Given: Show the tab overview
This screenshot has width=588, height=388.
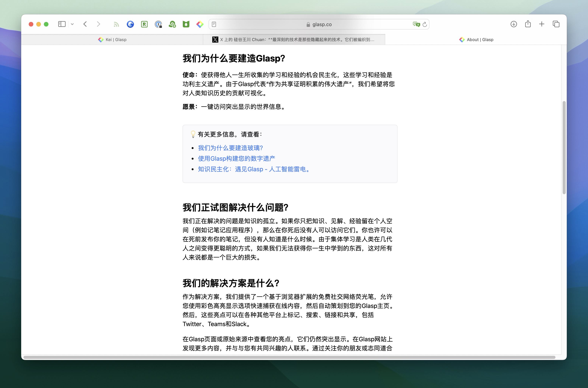Looking at the screenshot, I should 556,24.
